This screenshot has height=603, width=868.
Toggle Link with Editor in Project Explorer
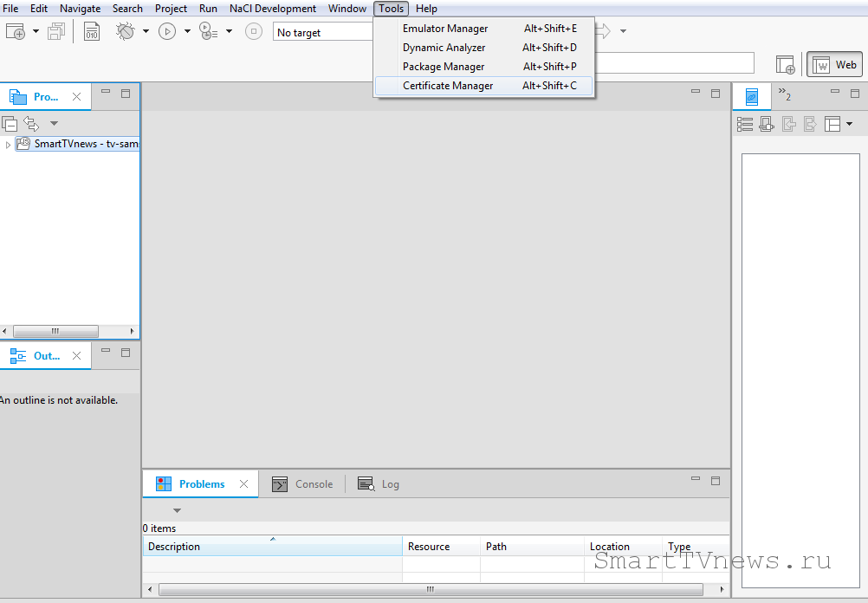pyautogui.click(x=31, y=124)
